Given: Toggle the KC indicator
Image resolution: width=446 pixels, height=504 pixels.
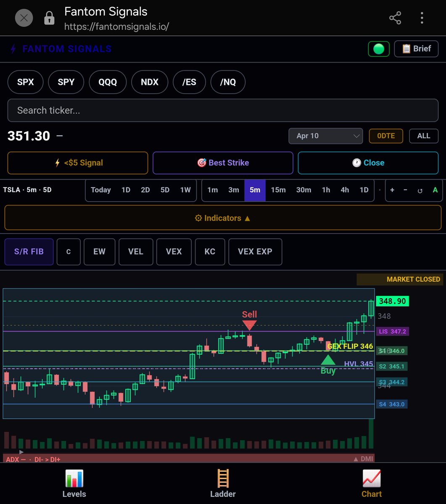Looking at the screenshot, I should pos(210,252).
